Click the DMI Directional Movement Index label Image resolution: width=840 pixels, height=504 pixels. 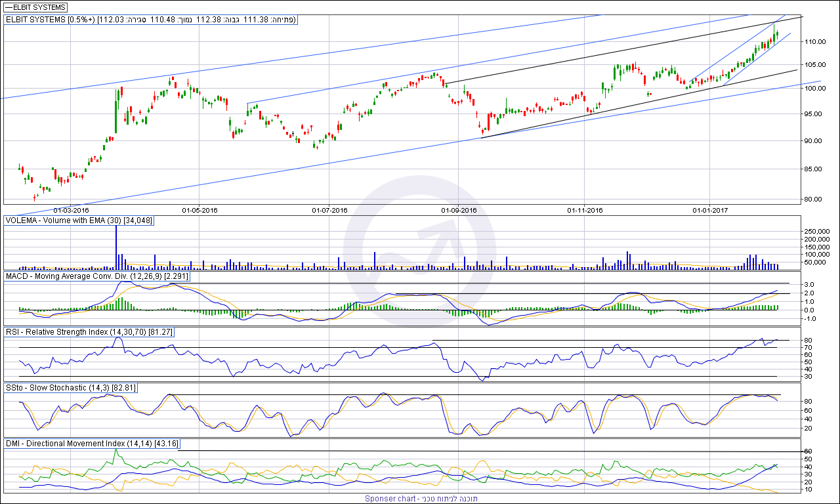pyautogui.click(x=91, y=444)
